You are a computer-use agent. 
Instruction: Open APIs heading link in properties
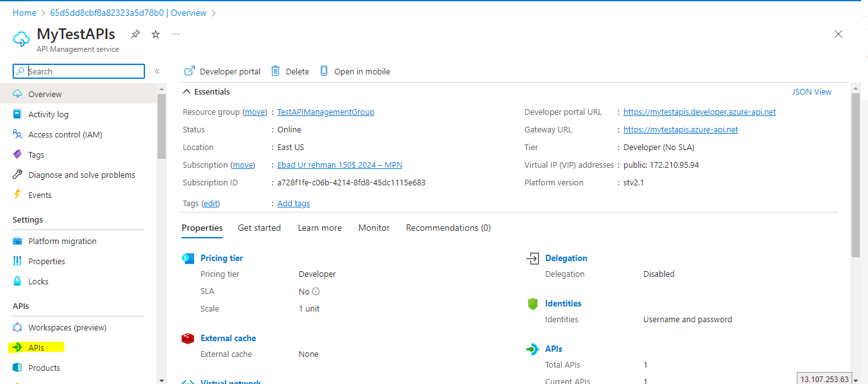click(553, 349)
